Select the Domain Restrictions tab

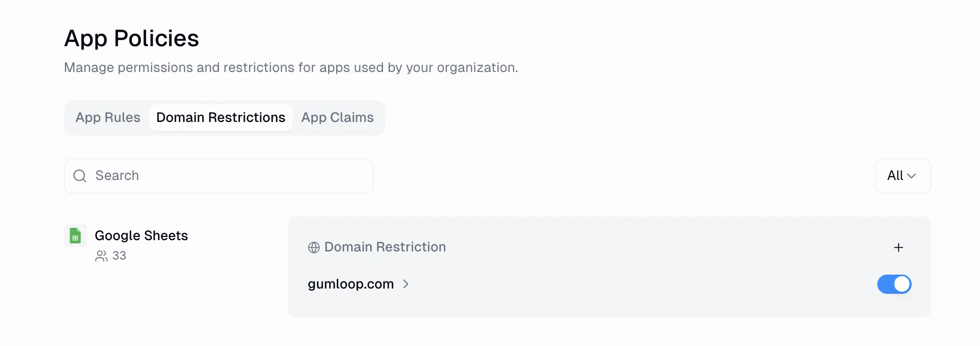[x=221, y=117]
